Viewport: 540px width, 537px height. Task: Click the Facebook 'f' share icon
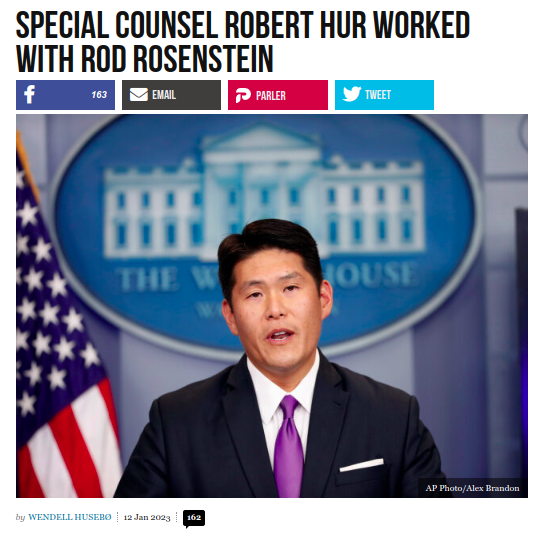[x=29, y=94]
